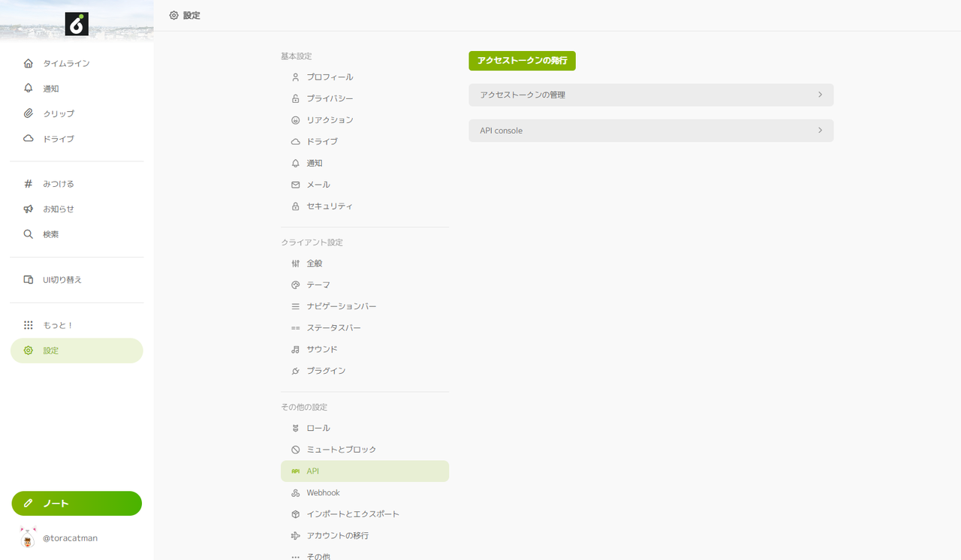Open Webhook settings
This screenshot has height=560, width=961.
coord(323,492)
